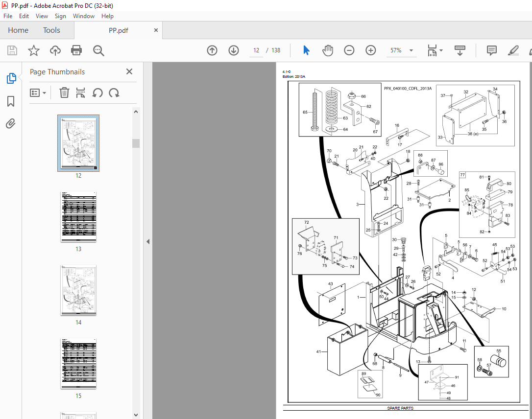Open the Attachments paperclip panel
This screenshot has height=419, width=532.
[11, 123]
